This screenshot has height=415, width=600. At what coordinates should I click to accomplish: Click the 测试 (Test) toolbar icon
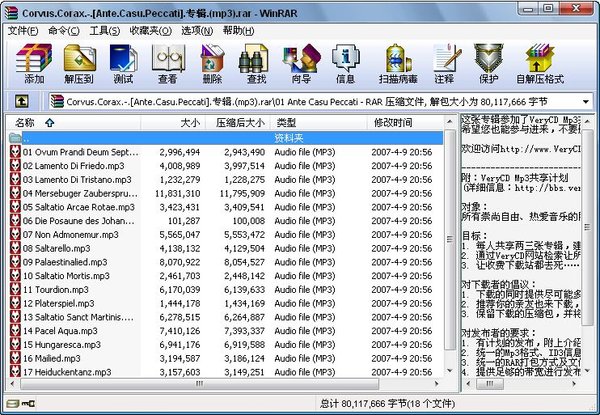coord(123,63)
